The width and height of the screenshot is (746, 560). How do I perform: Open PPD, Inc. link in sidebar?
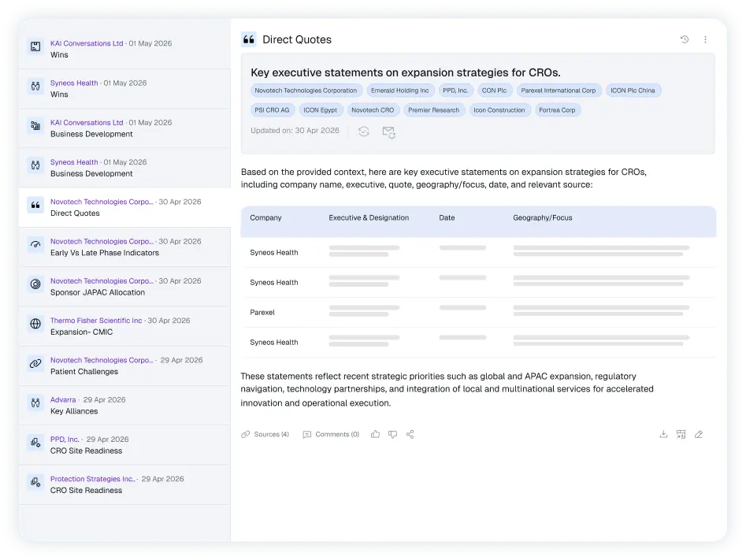coord(65,439)
